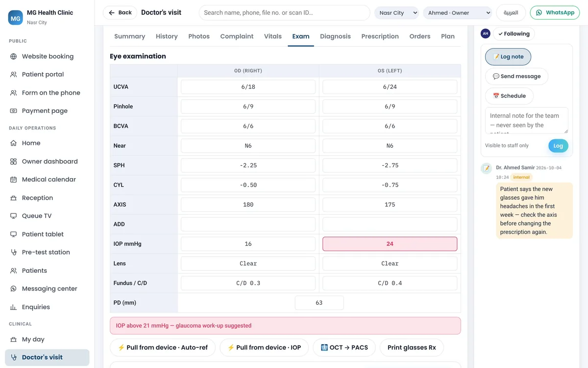Click the My day briefcase icon
This screenshot has height=368, width=588.
click(x=14, y=340)
